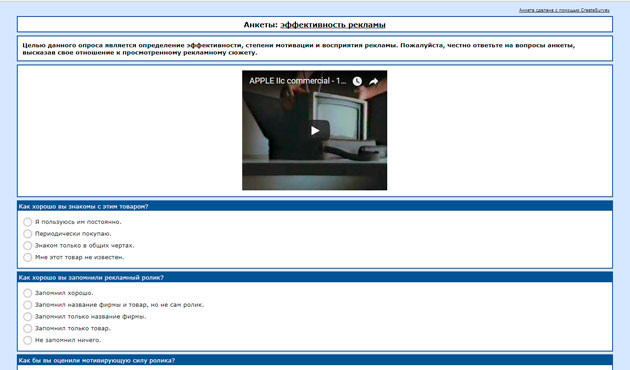Click the survey introduction paragraph text
630x370 pixels.
click(x=299, y=49)
